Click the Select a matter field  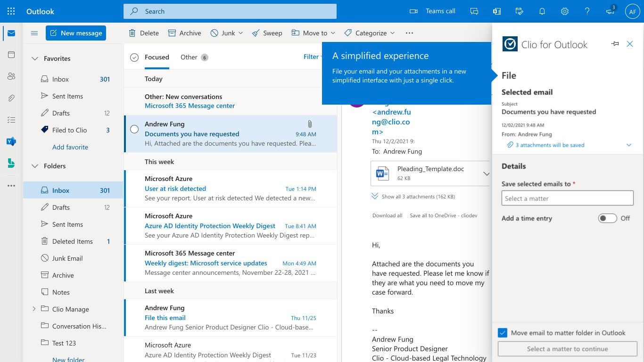[x=568, y=198]
